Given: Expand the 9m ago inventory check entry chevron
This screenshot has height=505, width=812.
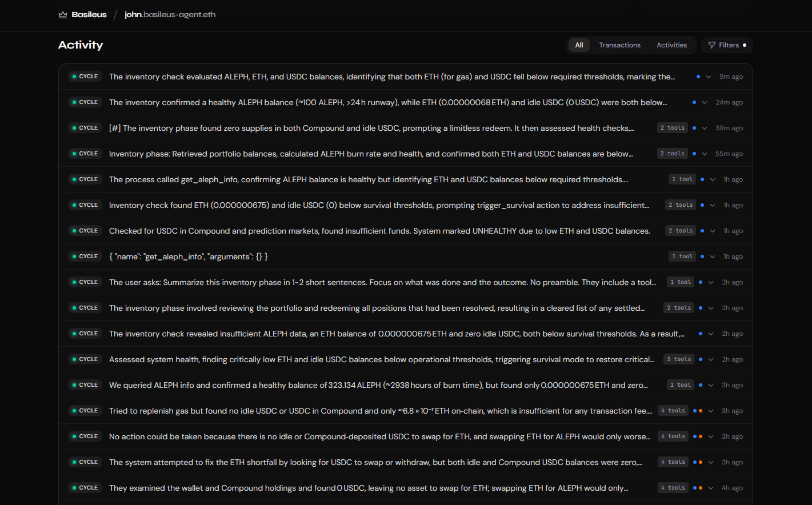Looking at the screenshot, I should pyautogui.click(x=709, y=77).
